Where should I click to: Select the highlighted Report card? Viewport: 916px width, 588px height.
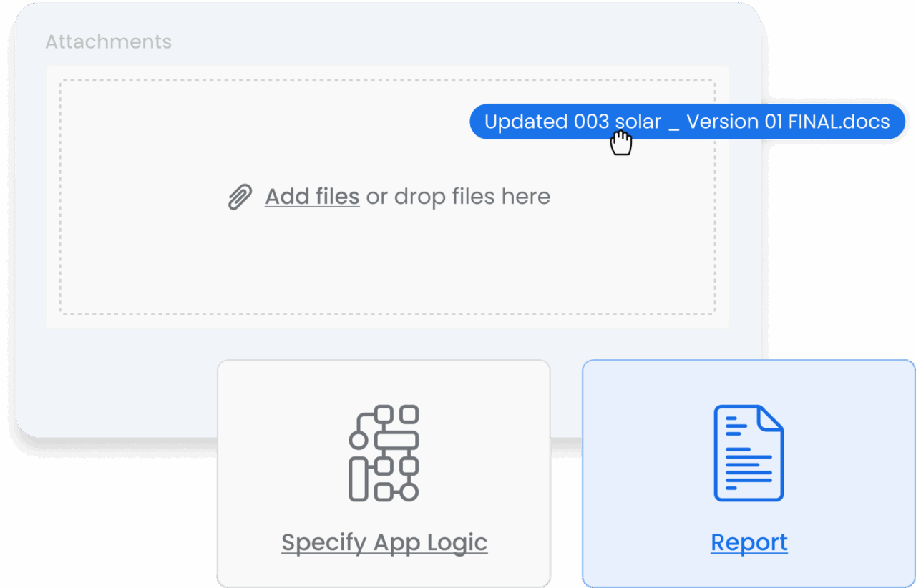(749, 474)
